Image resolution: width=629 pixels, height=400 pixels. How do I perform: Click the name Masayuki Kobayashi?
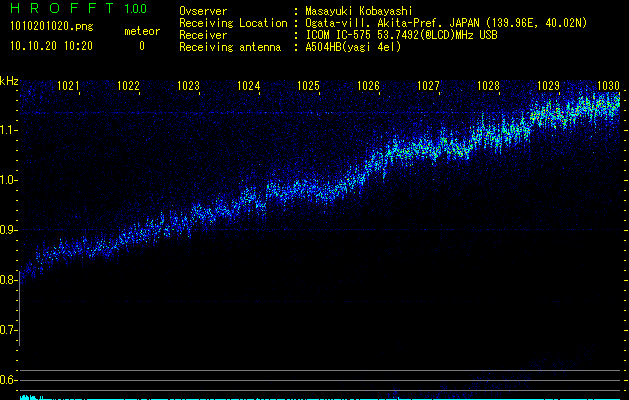[x=359, y=11]
